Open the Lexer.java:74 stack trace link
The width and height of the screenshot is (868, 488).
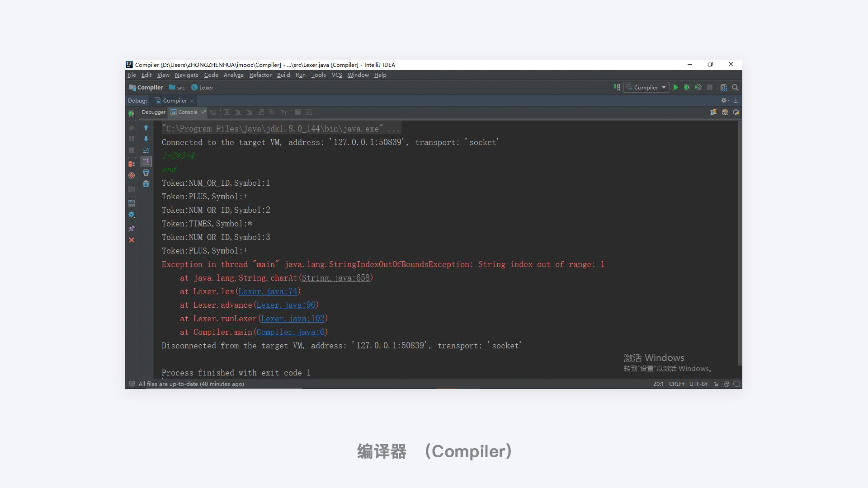tap(268, 291)
